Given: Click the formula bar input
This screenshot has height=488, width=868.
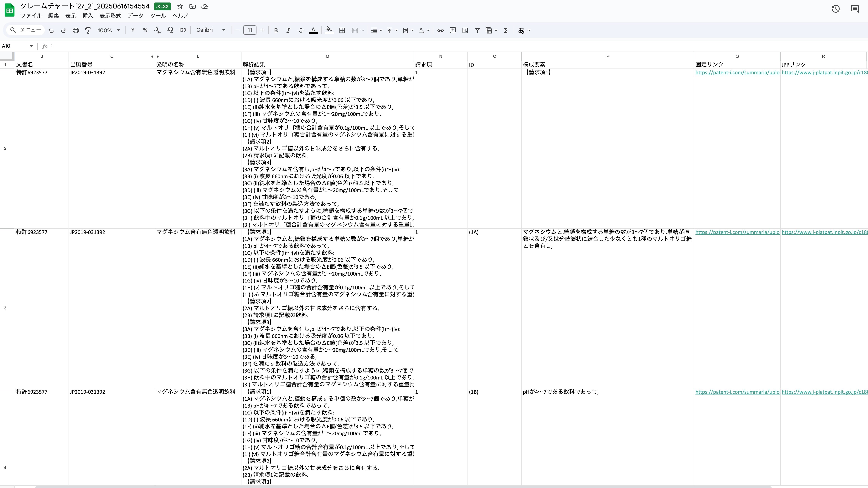Looking at the screenshot, I should (x=458, y=46).
